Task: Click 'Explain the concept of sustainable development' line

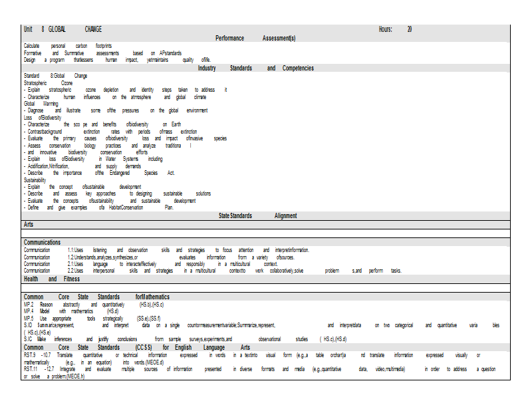Action: [x=82, y=187]
